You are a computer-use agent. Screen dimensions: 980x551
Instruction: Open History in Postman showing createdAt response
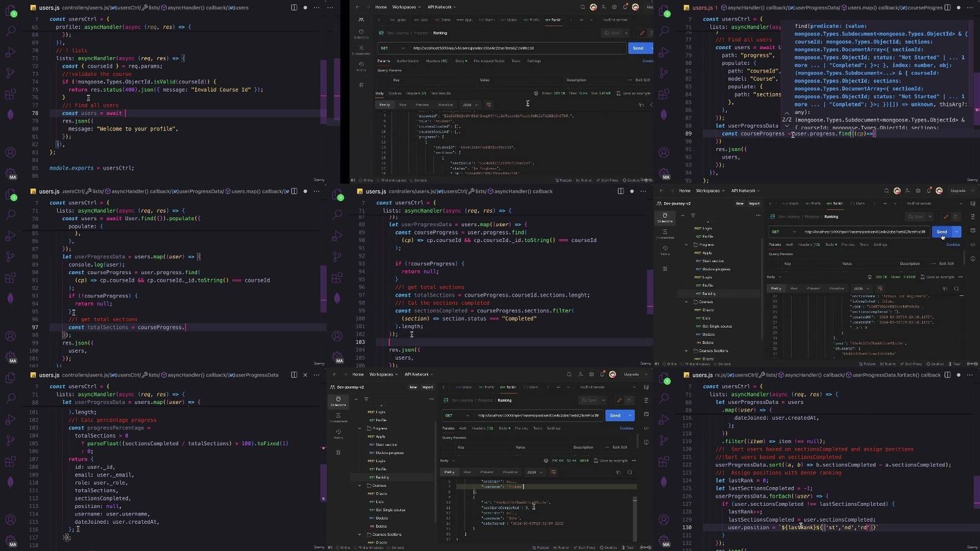tap(665, 249)
